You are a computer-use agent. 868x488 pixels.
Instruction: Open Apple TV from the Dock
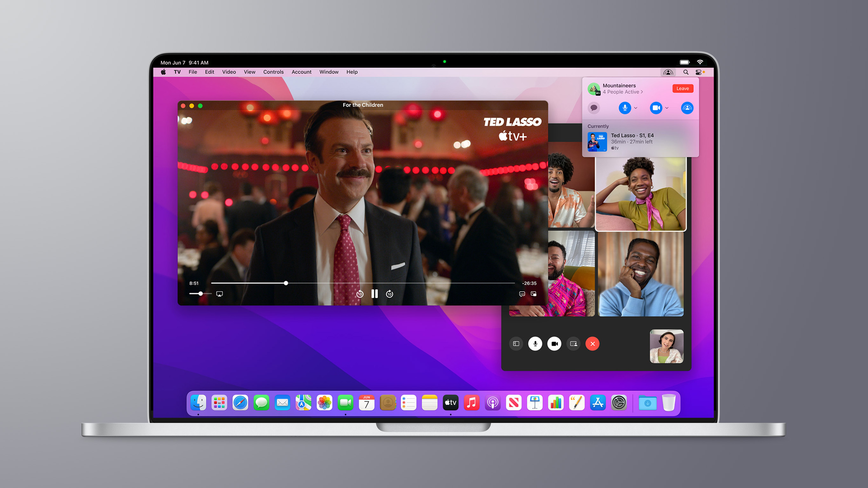[x=451, y=403]
